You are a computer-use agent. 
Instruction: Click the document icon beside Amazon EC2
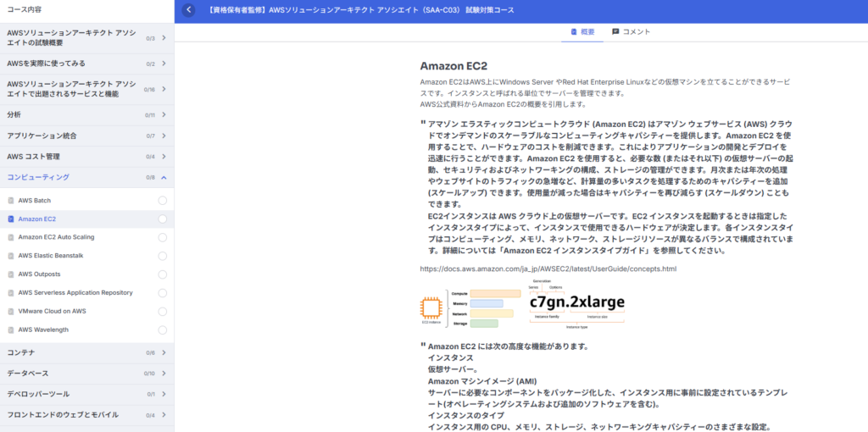click(11, 219)
